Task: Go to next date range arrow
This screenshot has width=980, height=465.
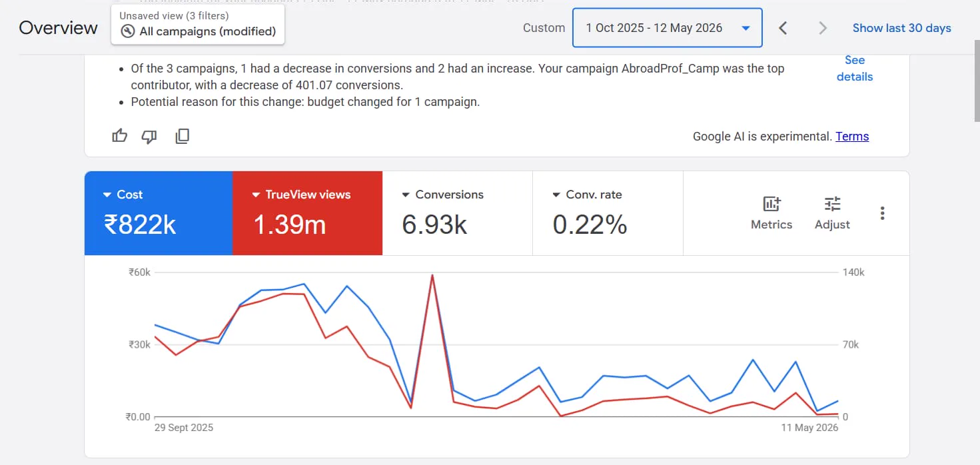Action: pos(823,28)
